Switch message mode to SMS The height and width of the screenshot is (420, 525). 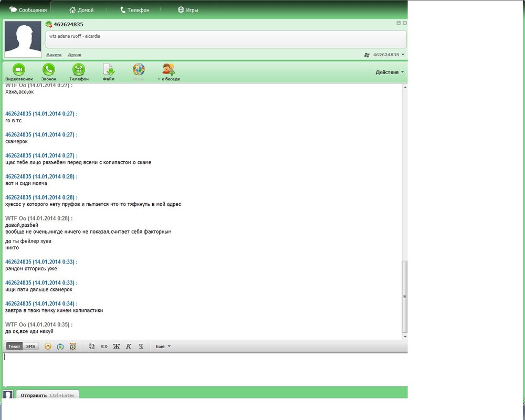click(x=31, y=346)
